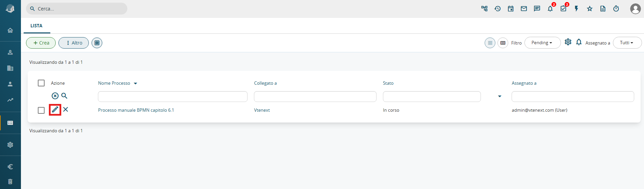Open the building icon in sidebar
Viewport: 644px width, 189px height.
pyautogui.click(x=10, y=68)
